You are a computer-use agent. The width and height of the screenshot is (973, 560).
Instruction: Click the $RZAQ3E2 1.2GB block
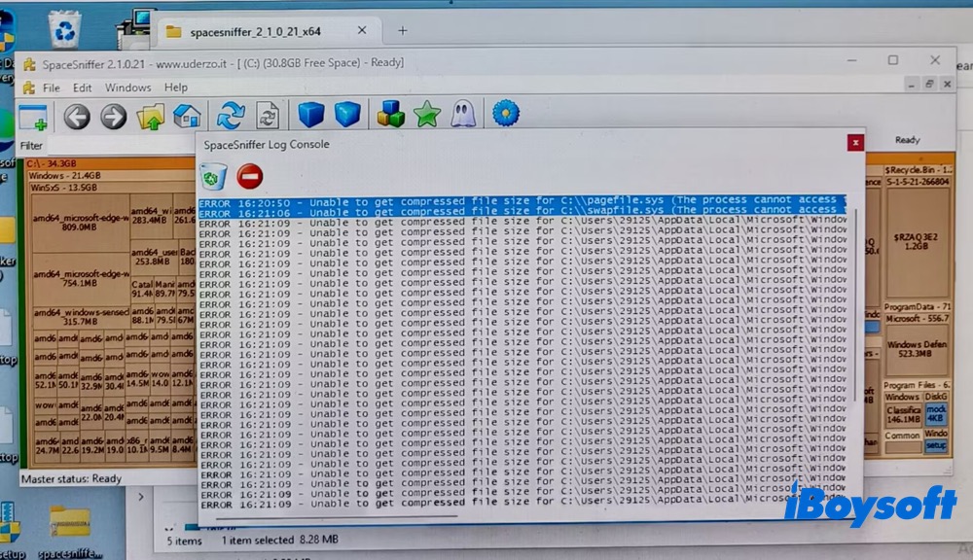click(916, 241)
